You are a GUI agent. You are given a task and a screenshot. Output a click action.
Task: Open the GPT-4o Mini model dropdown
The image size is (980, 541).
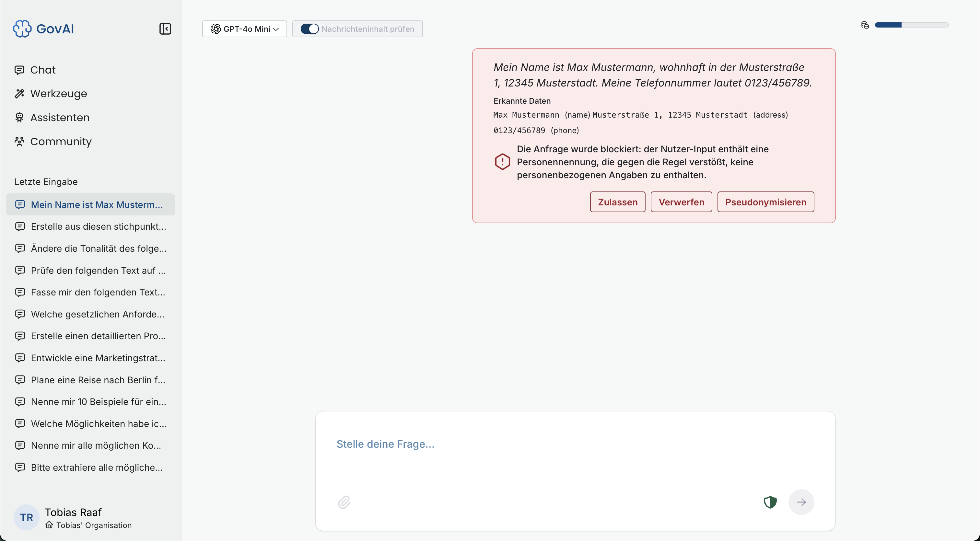244,29
